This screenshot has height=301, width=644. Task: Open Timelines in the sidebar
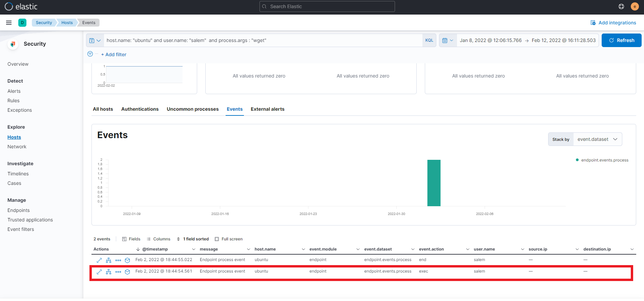click(x=18, y=174)
